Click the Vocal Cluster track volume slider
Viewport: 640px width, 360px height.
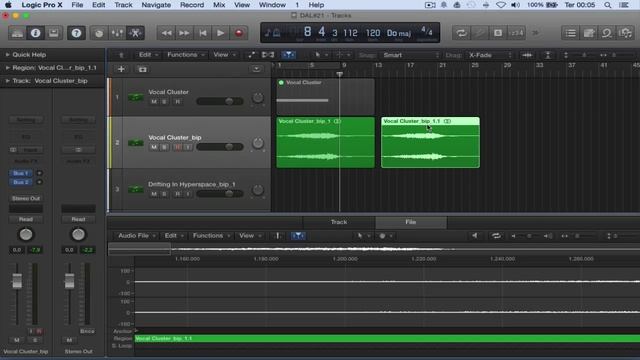click(x=220, y=101)
